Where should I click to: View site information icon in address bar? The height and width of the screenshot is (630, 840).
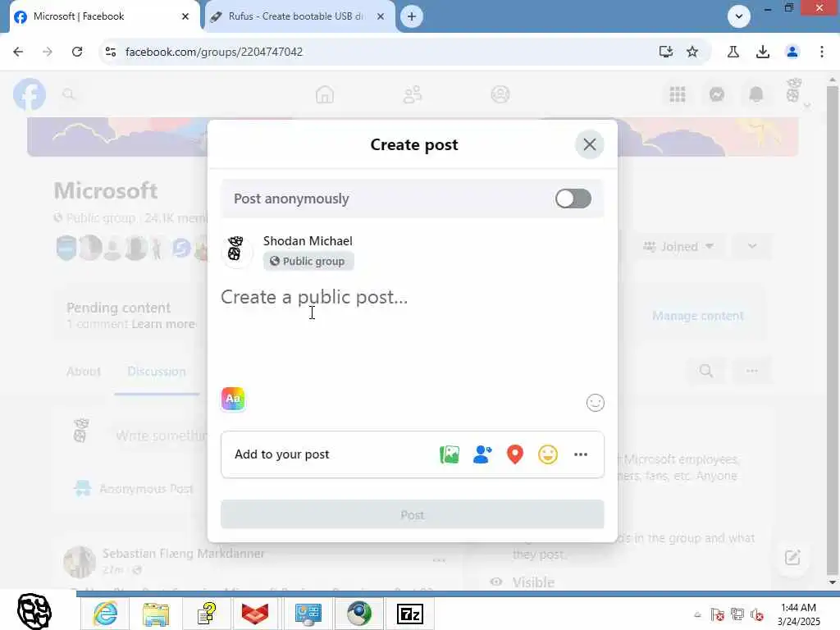coord(111,52)
